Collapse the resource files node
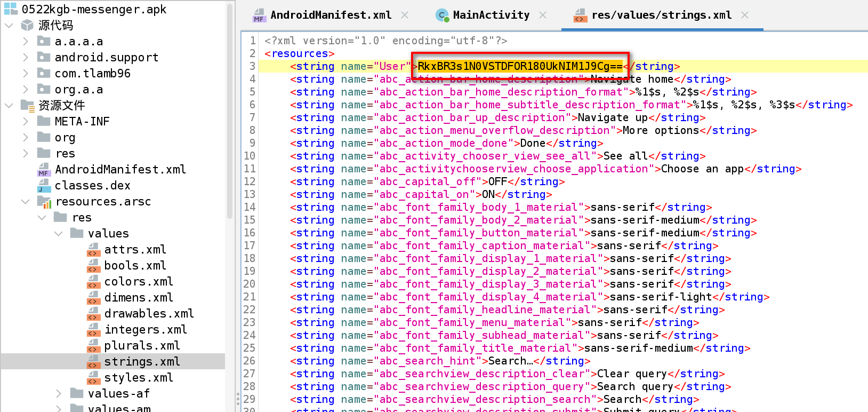Image resolution: width=868 pixels, height=412 pixels. [x=9, y=105]
